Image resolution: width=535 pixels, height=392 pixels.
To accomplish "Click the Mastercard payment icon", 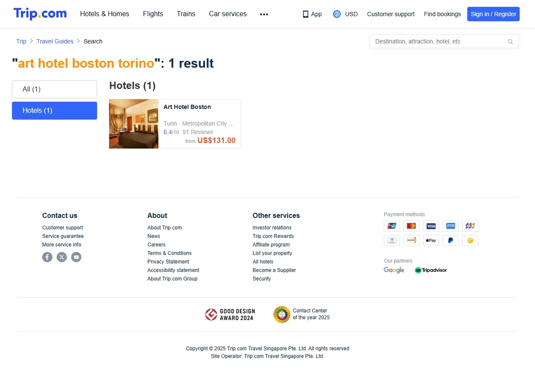I will tap(411, 226).
